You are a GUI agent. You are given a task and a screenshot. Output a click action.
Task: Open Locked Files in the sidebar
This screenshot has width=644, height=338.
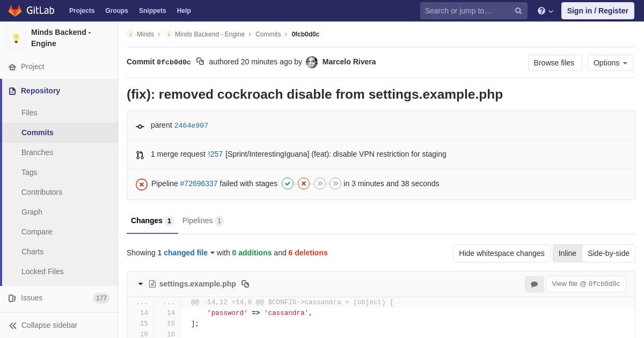point(42,271)
